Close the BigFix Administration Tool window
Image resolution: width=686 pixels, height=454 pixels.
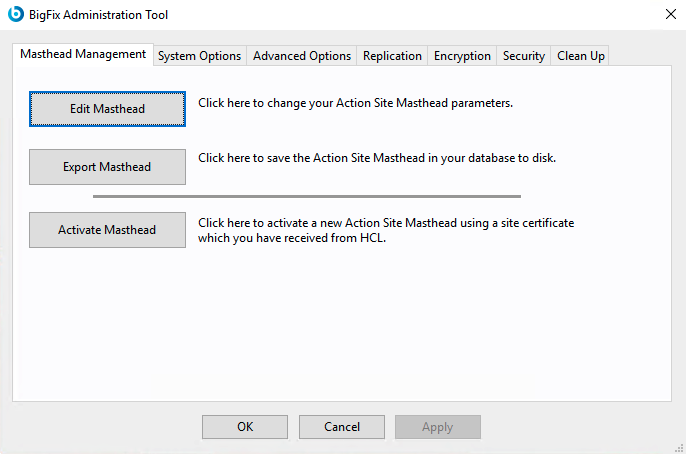670,15
